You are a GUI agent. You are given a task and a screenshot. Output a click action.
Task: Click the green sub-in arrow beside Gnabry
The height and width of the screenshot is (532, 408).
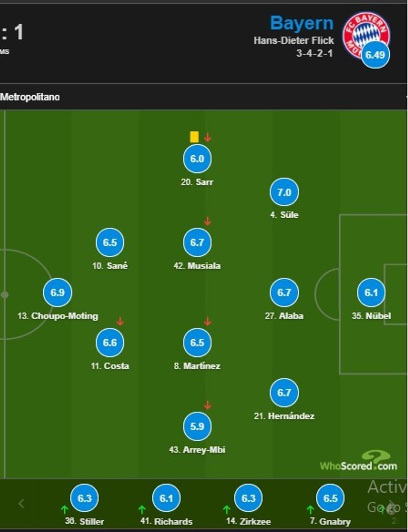pos(310,509)
